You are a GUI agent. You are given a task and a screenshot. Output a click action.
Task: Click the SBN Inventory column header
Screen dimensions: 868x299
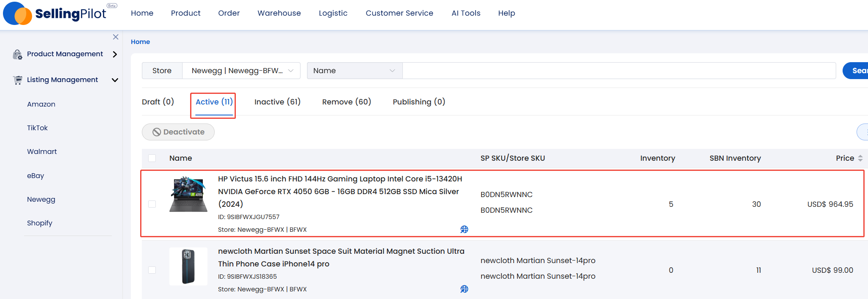click(735, 158)
